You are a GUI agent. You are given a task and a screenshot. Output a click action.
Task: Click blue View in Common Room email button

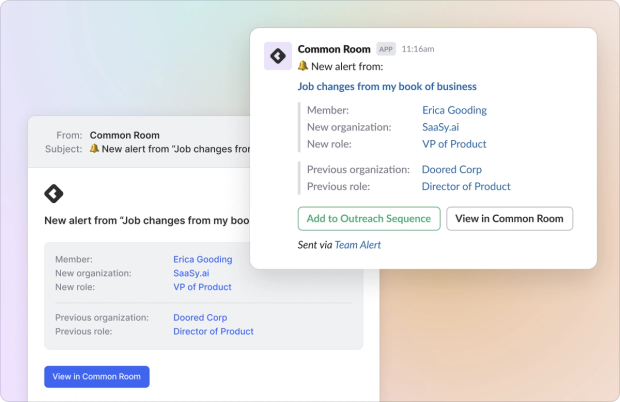pyautogui.click(x=97, y=377)
